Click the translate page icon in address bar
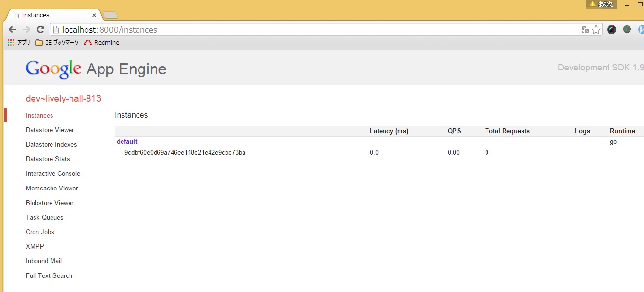This screenshot has width=644, height=292. point(585,30)
